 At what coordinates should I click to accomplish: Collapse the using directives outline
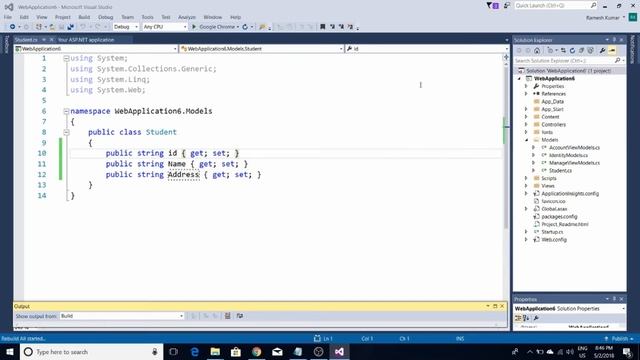coord(66,58)
